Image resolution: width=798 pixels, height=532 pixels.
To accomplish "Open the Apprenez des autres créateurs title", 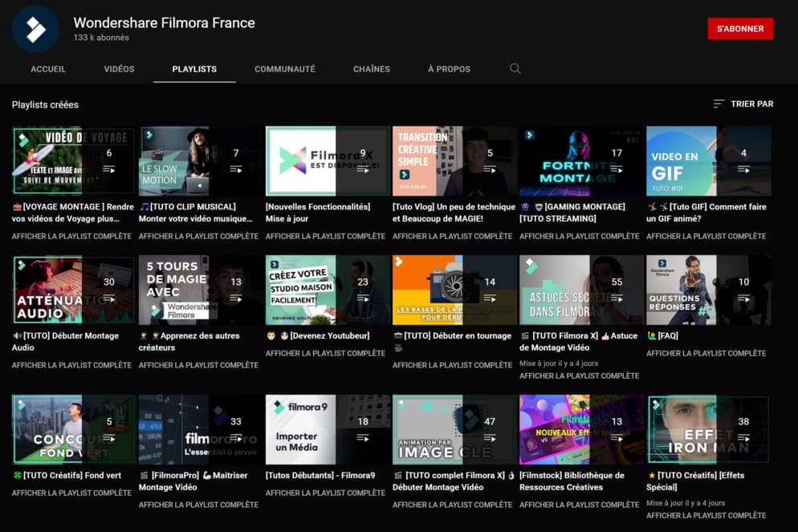I will click(189, 341).
